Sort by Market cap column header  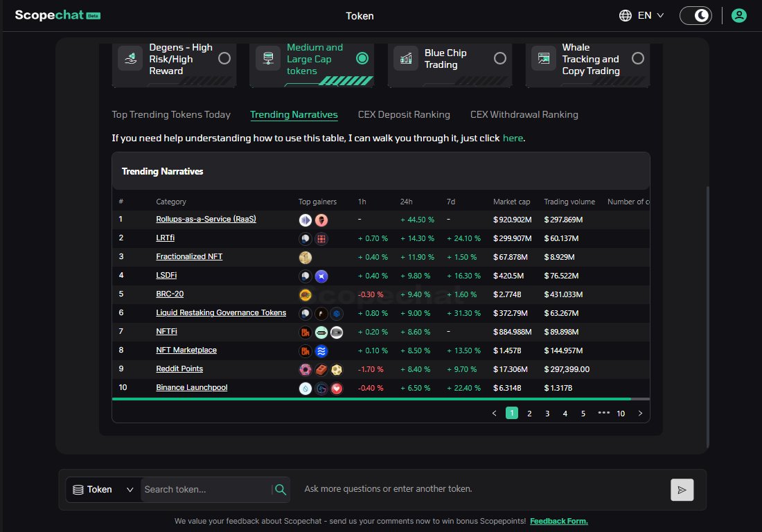click(x=511, y=202)
